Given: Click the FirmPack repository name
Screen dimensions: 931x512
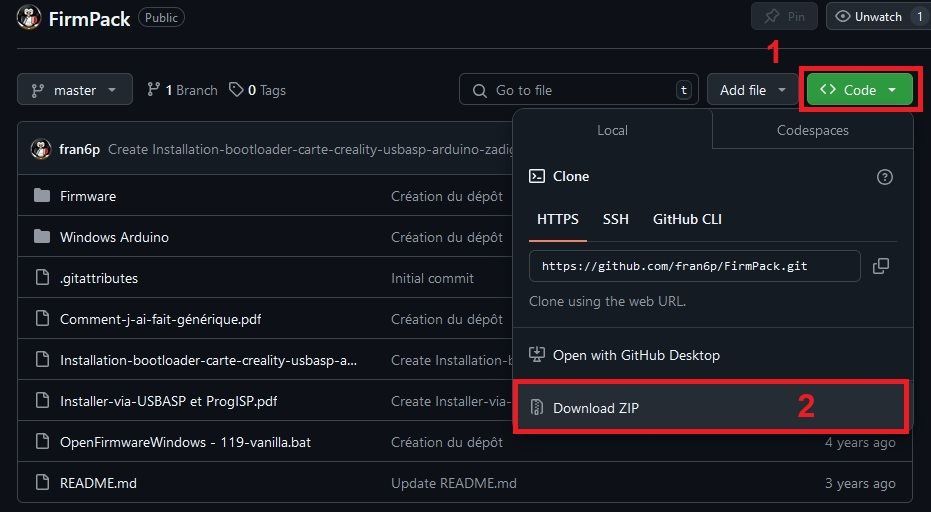Looking at the screenshot, I should 89,18.
